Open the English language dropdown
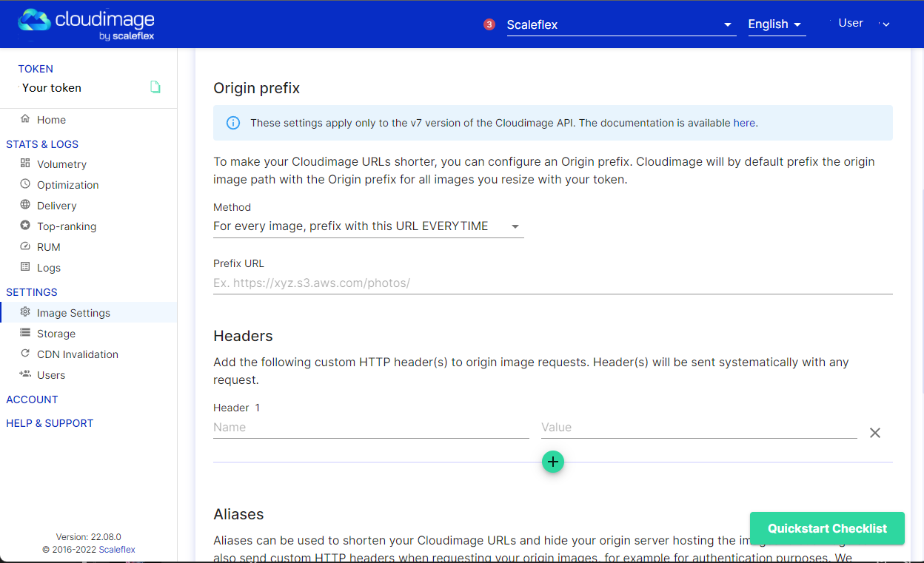Viewport: 924px width, 563px height. coord(775,24)
